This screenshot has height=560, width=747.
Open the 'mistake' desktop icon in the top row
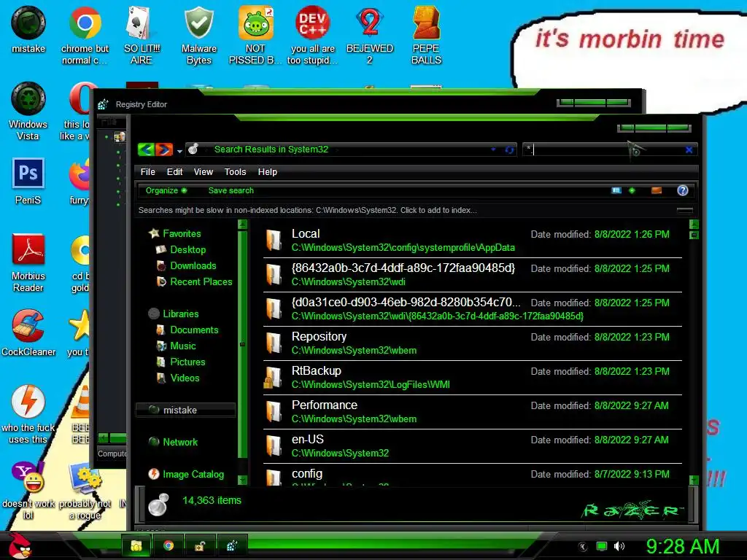28,29
